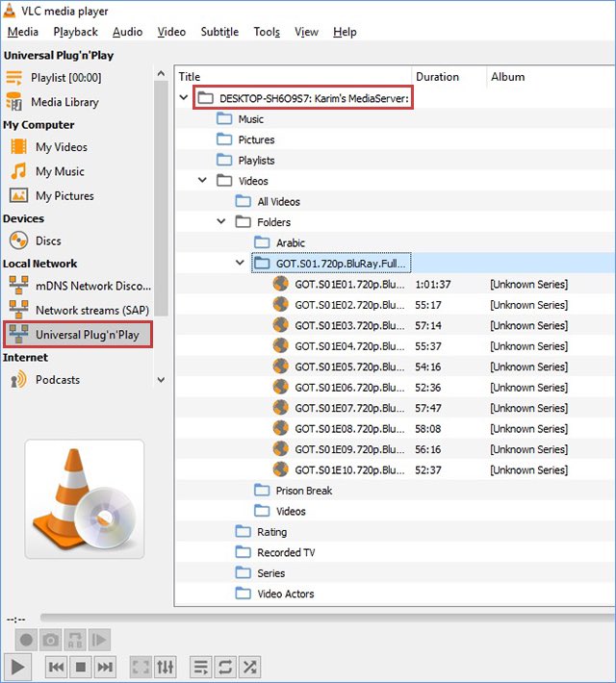Skip to previous media track
The width and height of the screenshot is (616, 683).
coord(56,667)
